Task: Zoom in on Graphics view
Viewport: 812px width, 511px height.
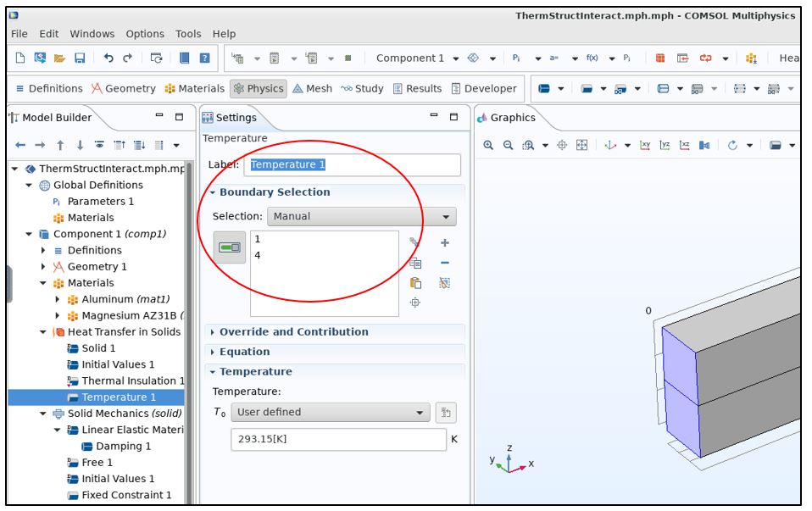Action: click(x=488, y=146)
